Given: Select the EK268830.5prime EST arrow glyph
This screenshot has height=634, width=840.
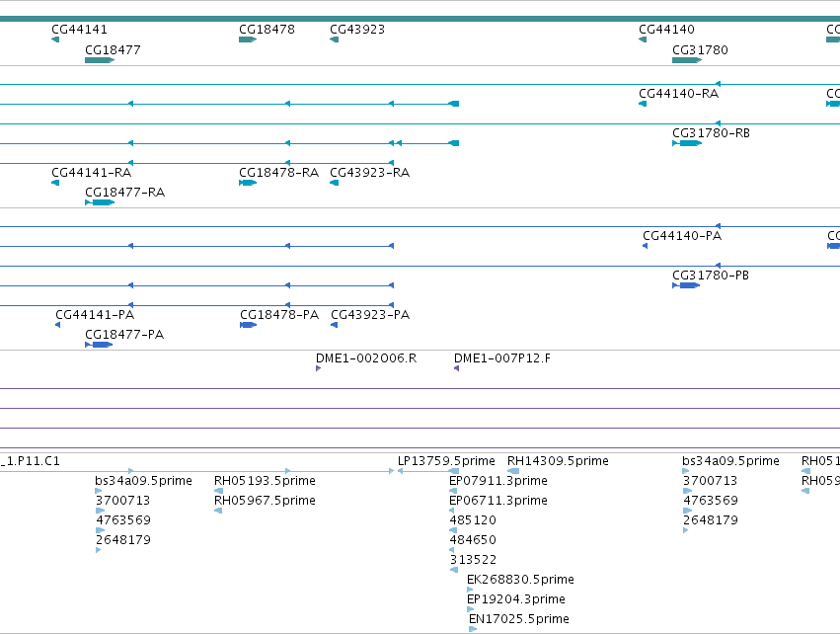Looking at the screenshot, I should (470, 590).
